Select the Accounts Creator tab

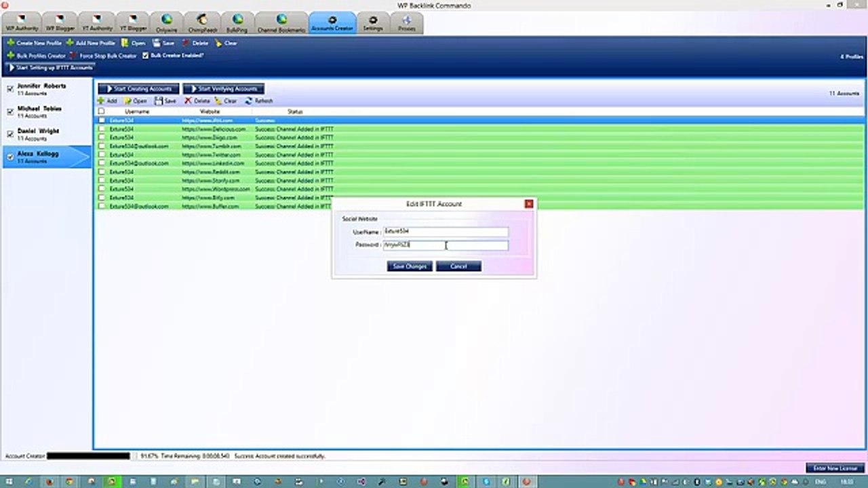[332, 22]
